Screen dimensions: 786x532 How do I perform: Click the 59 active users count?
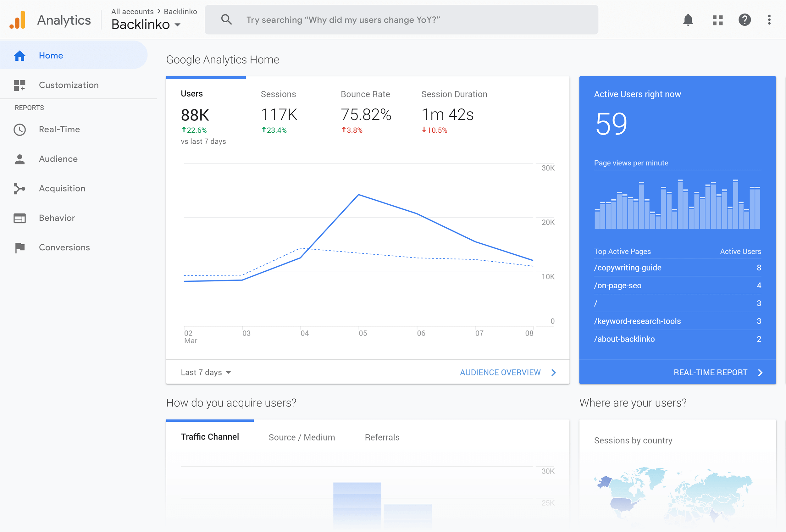(x=611, y=124)
